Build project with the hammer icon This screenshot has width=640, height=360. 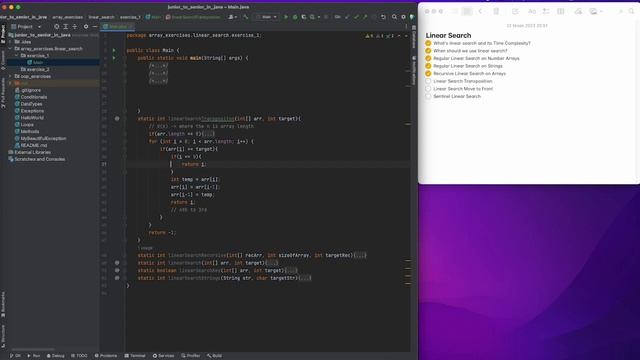[245, 17]
